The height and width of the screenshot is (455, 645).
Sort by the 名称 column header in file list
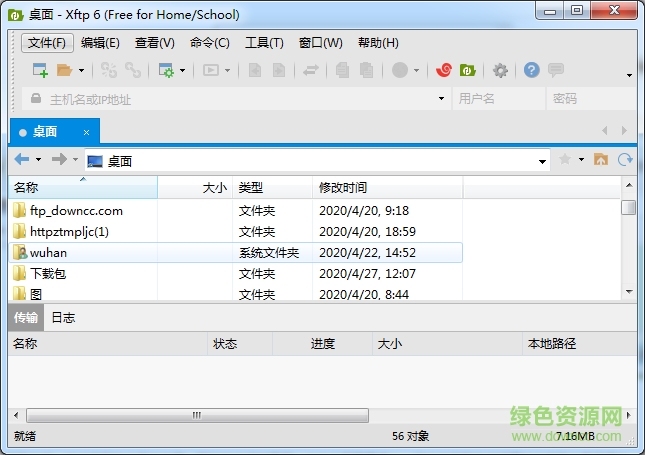click(x=83, y=188)
